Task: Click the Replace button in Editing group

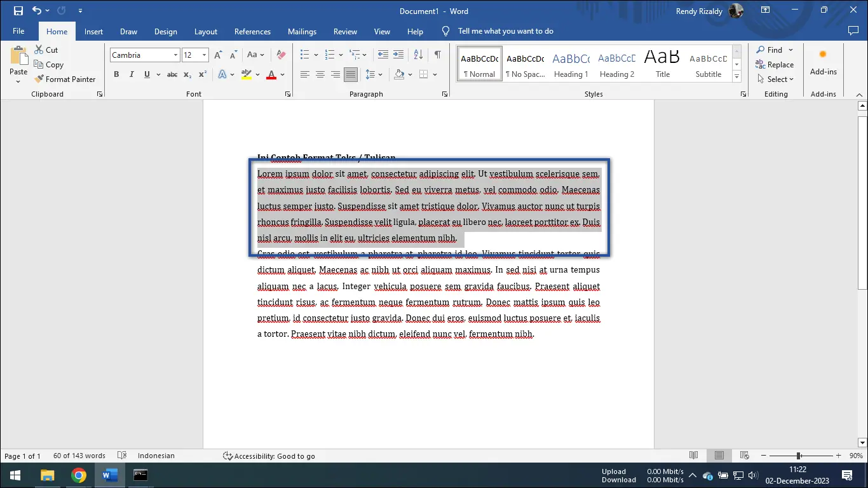Action: coord(775,64)
